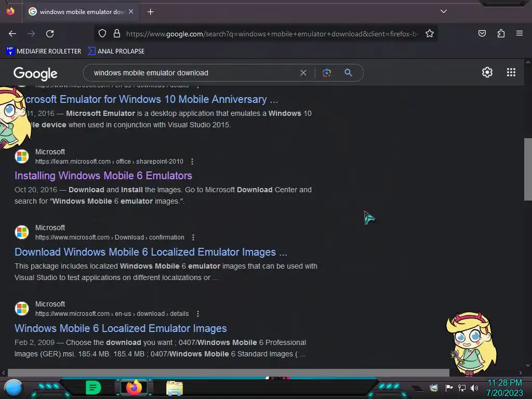
Task: Close the windows mobile emulator tab
Action: pos(131,11)
